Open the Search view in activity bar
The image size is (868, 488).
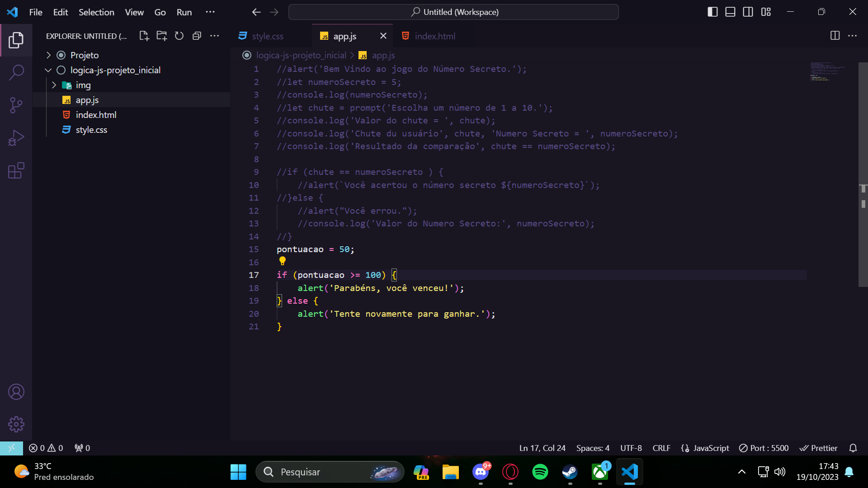click(x=16, y=72)
